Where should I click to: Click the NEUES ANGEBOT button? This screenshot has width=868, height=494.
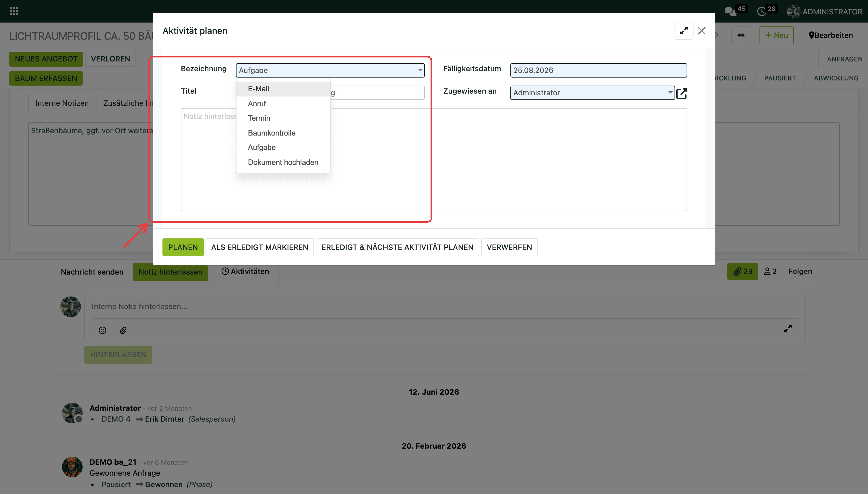coord(46,59)
